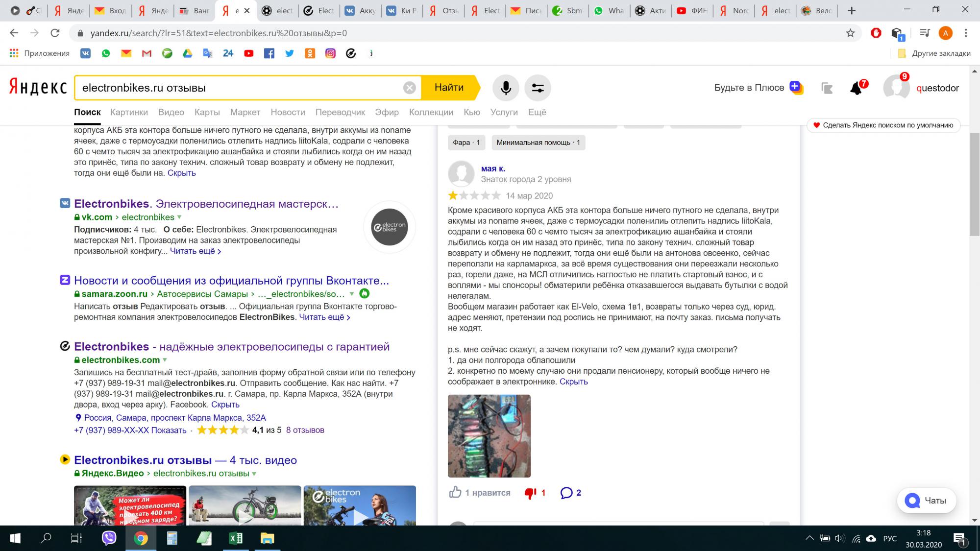Show hidden tray icons arrow in taskbar
Image resolution: width=980 pixels, height=551 pixels.
coord(809,539)
